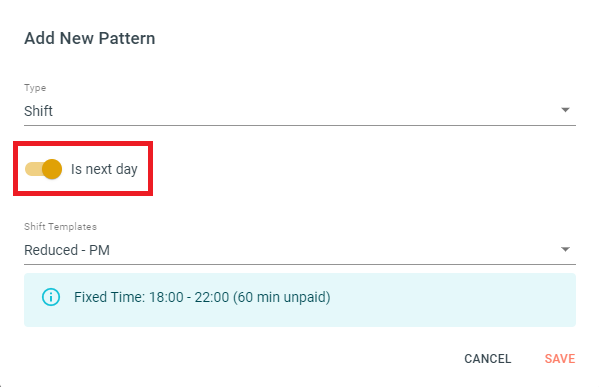The image size is (599, 387).
Task: Open the Type dropdown arrow
Action: pos(565,110)
